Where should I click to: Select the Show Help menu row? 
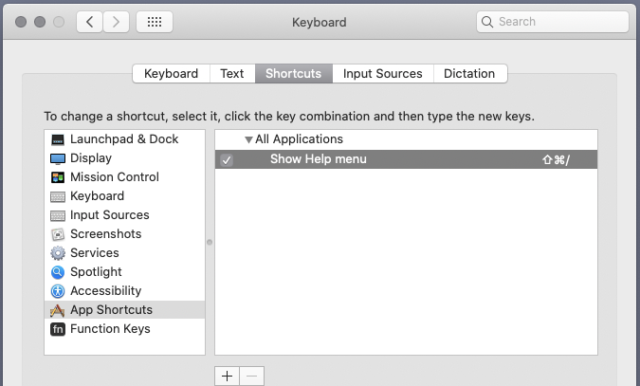[406, 159]
